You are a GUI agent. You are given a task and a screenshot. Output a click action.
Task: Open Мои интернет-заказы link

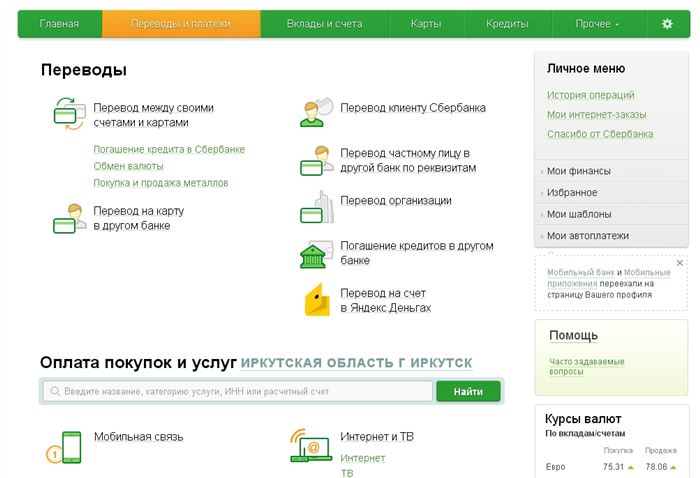[596, 115]
